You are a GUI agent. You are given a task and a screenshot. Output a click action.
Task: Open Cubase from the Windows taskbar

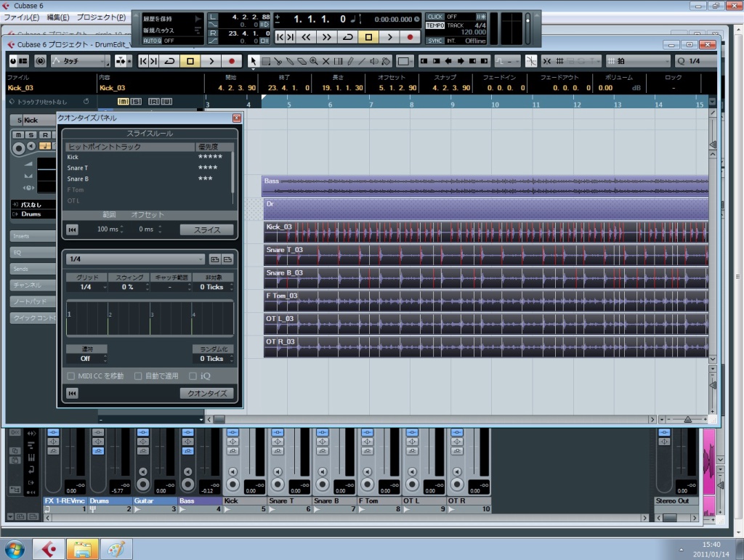[49, 549]
